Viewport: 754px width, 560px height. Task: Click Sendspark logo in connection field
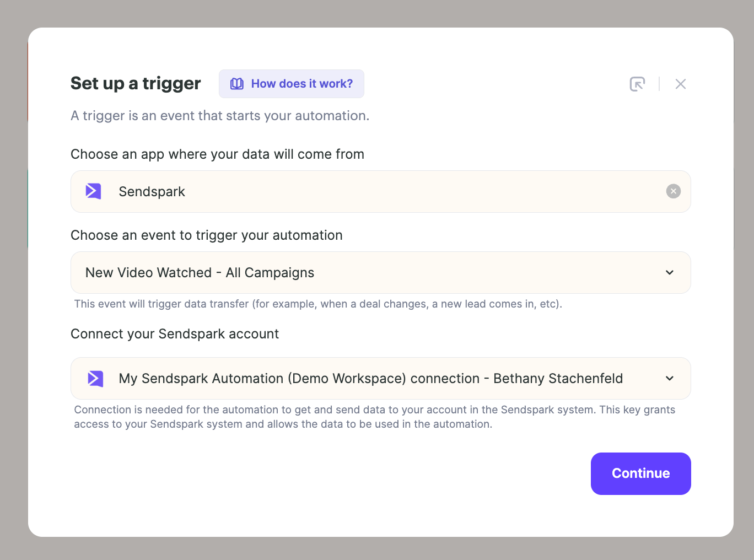pos(95,379)
